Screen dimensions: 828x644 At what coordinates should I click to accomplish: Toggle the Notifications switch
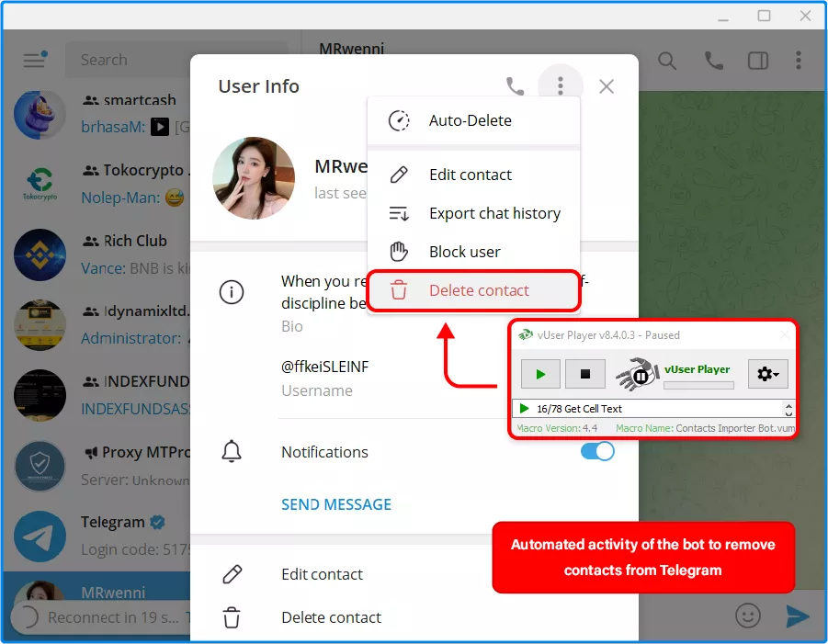coord(597,451)
